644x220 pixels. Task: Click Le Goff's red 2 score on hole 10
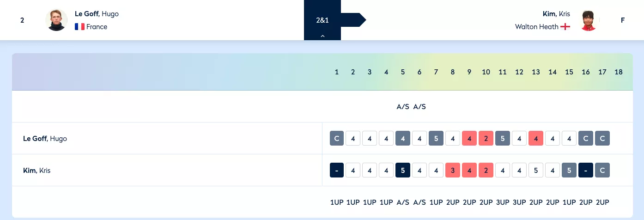pyautogui.click(x=486, y=138)
